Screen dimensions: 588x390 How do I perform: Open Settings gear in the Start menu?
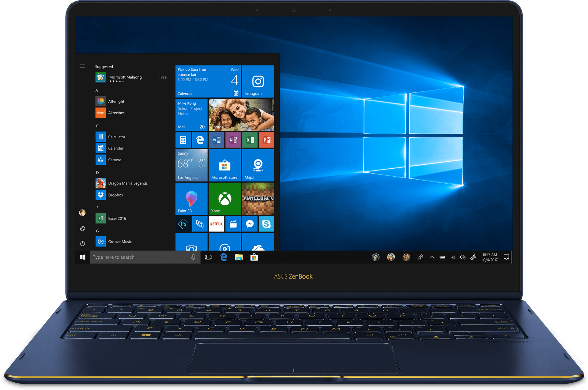coord(82,228)
